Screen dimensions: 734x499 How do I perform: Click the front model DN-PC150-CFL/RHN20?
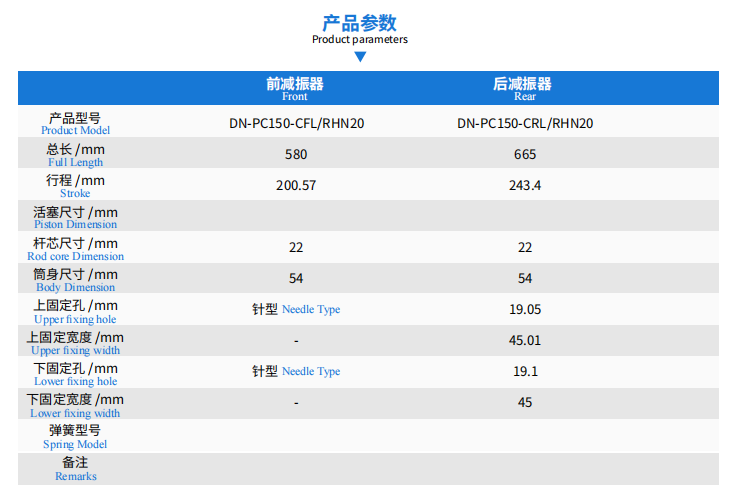pyautogui.click(x=296, y=124)
